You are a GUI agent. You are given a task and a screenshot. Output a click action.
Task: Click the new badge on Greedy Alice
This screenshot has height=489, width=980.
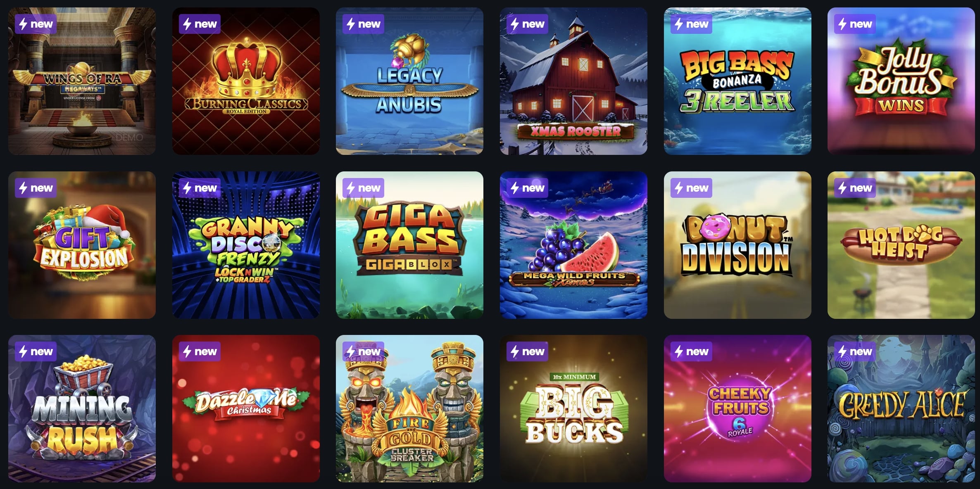click(x=855, y=351)
